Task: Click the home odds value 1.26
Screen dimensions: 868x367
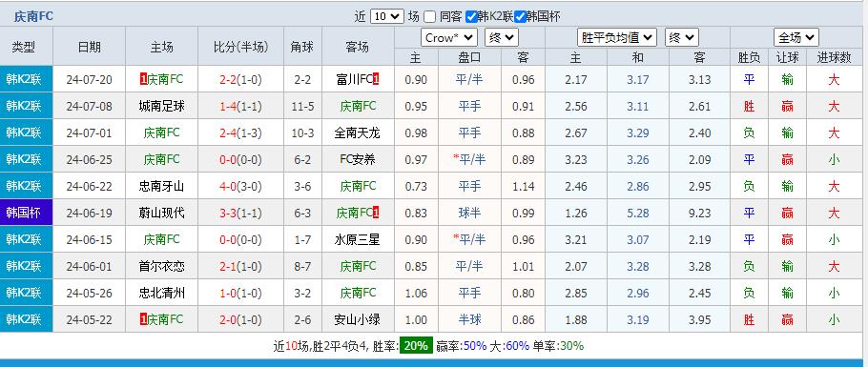Action: click(x=576, y=213)
